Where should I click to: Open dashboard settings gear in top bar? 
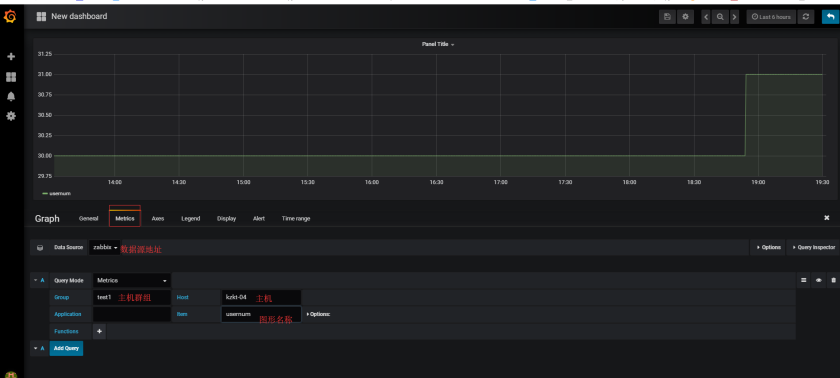click(x=685, y=17)
